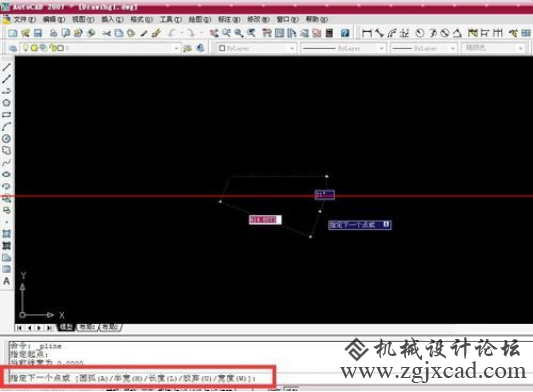Jump to first layout tab arrow
This screenshot has width=533, height=392.
click(19, 328)
